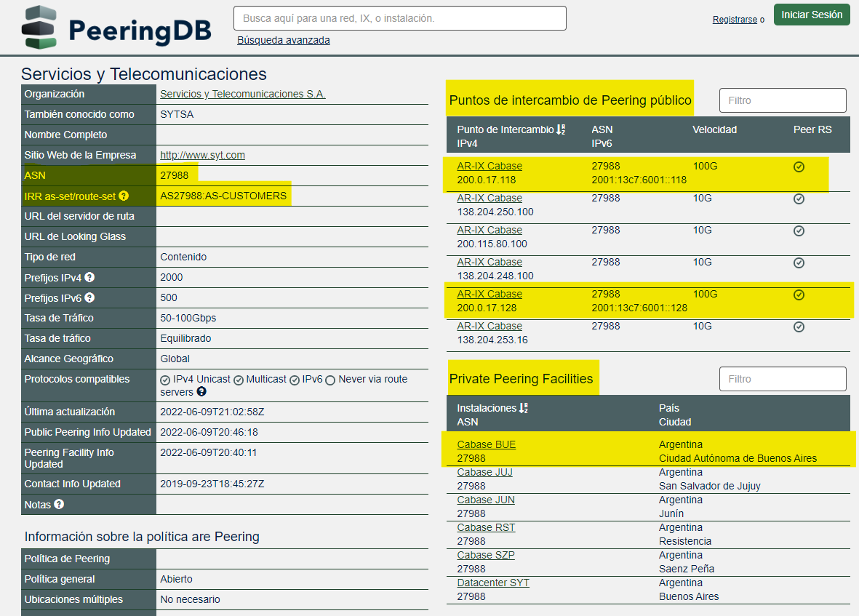Click the help icon next to Notas
Screen dimensions: 859x616
(x=59, y=504)
